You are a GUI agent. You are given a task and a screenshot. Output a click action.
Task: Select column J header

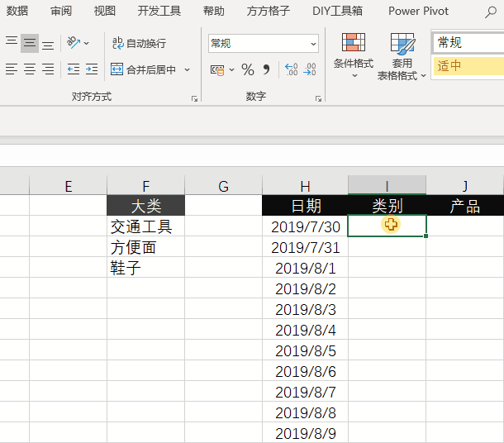tap(465, 185)
